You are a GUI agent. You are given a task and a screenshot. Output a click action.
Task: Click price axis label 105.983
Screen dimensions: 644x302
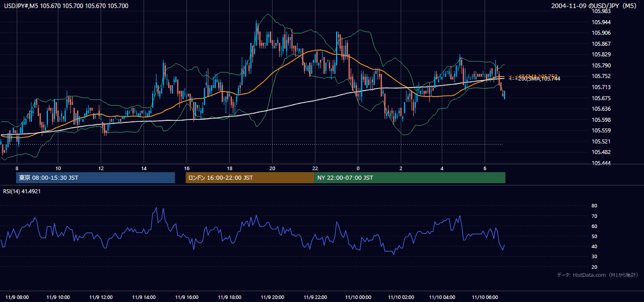(601, 11)
